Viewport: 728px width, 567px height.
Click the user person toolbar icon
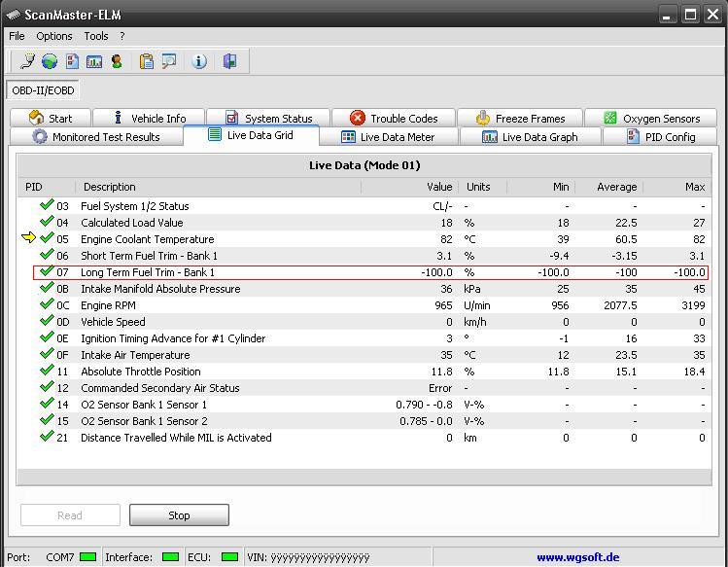(x=117, y=61)
